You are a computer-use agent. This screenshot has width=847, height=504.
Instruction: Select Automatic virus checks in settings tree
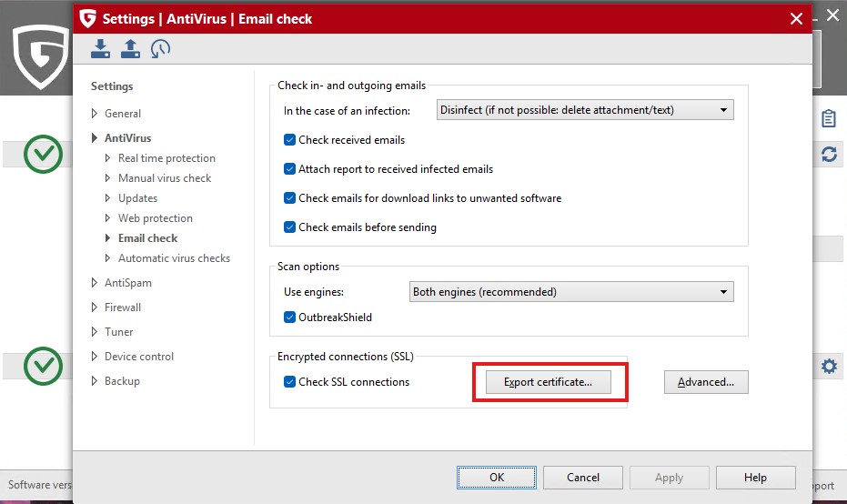[x=174, y=258]
